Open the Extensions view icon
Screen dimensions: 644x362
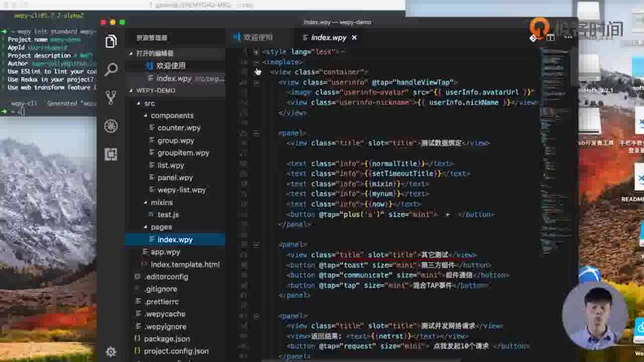tap(111, 154)
